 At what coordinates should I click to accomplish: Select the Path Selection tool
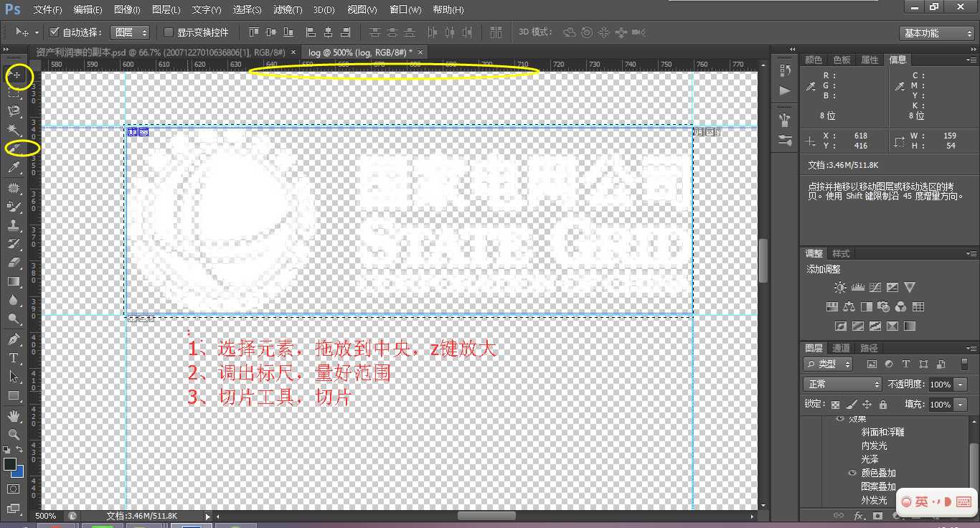(14, 377)
